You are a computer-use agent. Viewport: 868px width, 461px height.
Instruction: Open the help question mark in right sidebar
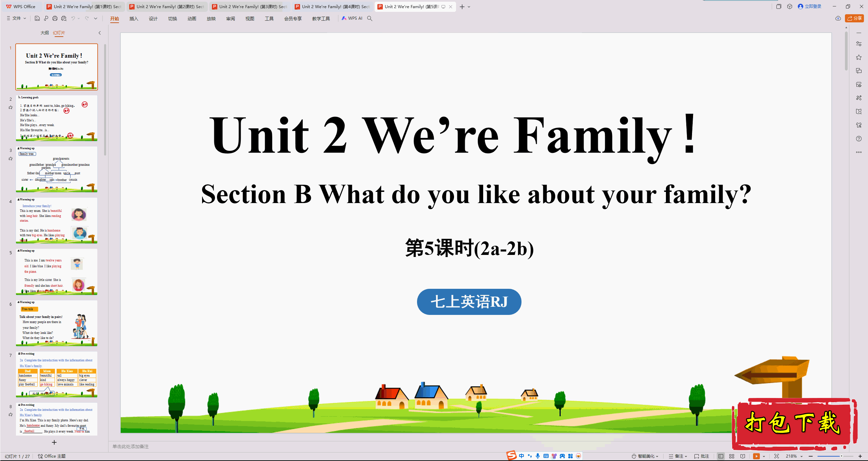pos(859,139)
